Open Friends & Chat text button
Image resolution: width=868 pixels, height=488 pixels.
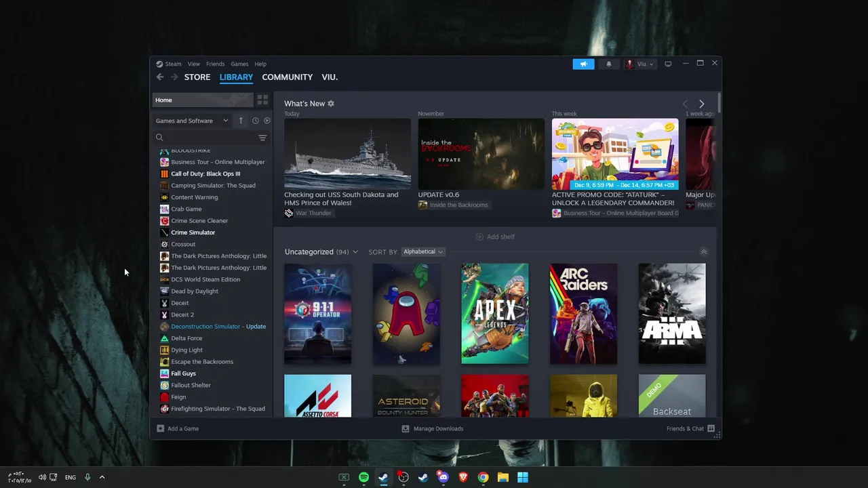click(x=685, y=428)
